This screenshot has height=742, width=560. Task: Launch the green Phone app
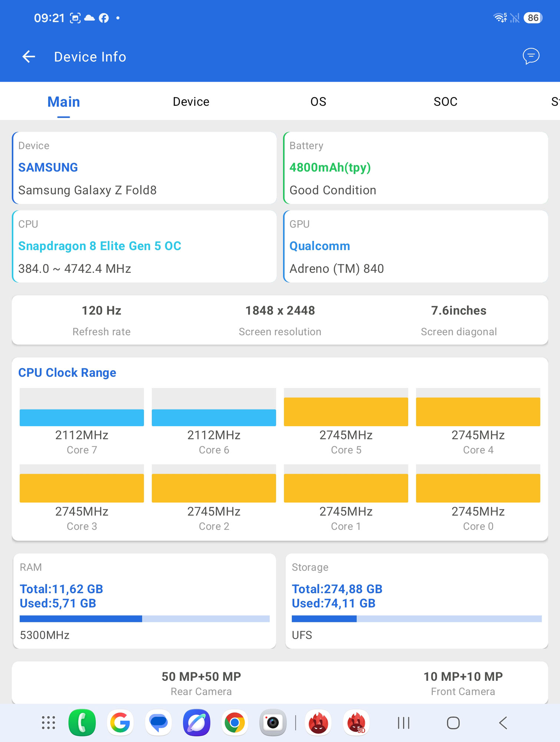(82, 722)
